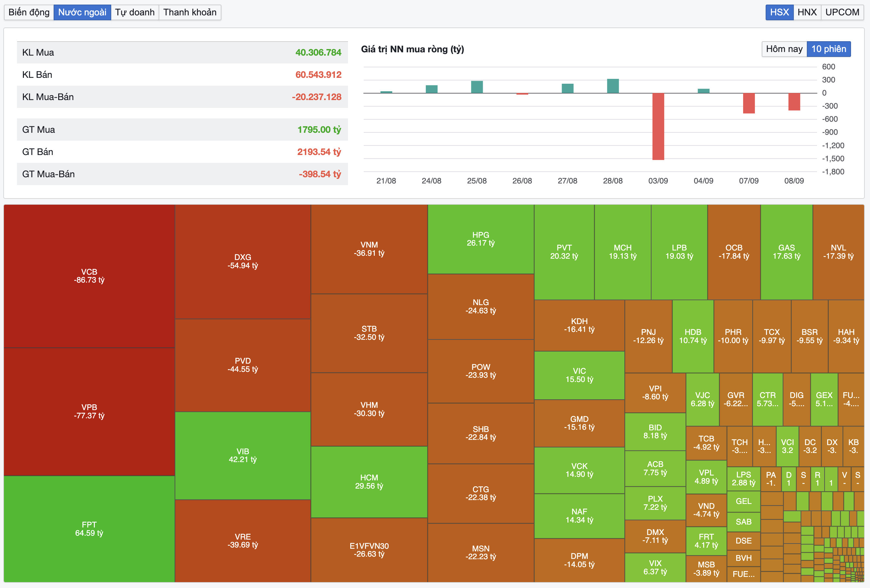
Task: Select the HPG 26.17 tỷ tile
Action: [x=481, y=239]
